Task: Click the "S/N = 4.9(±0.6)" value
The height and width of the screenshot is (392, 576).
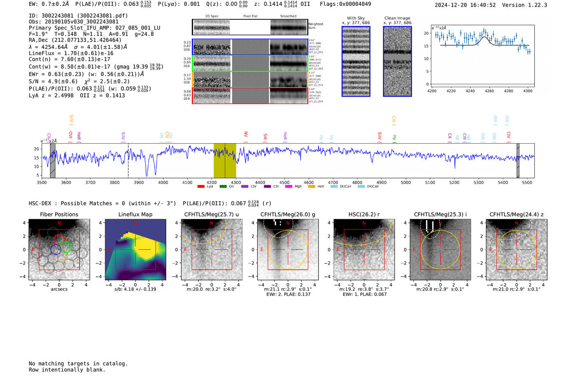Action: 53,81
